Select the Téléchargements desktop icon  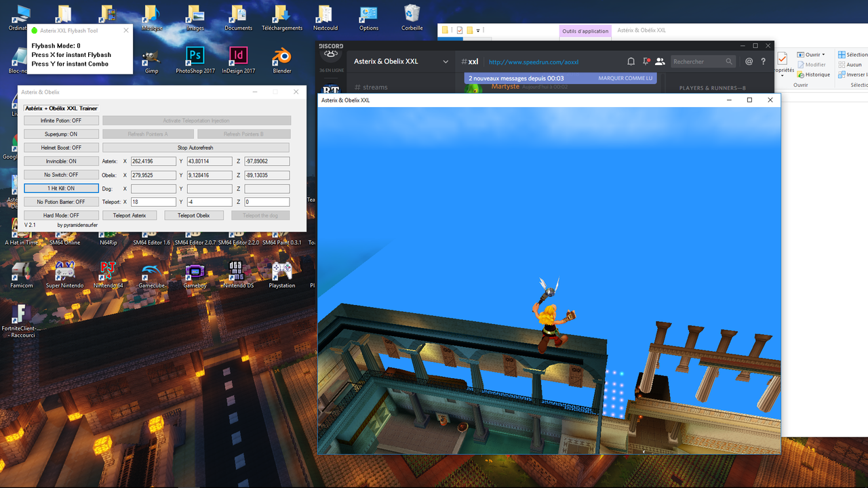[281, 18]
